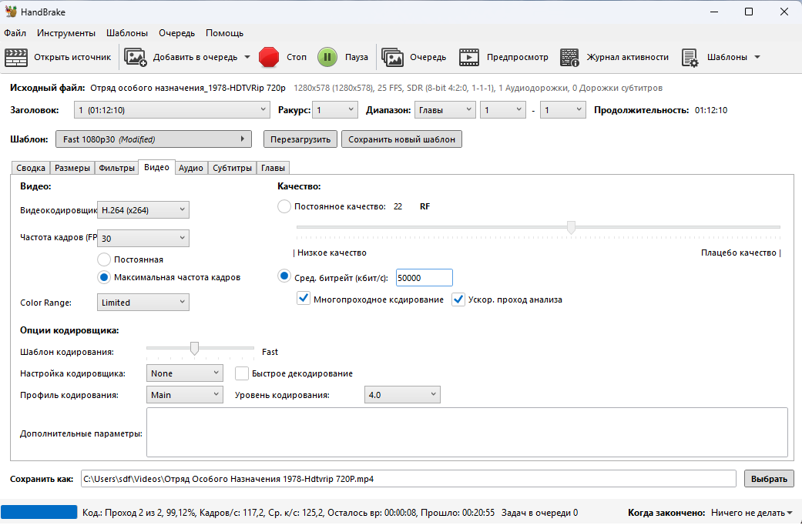Open the Color Range Limited dropdown
The width and height of the screenshot is (802, 532).
(x=143, y=303)
